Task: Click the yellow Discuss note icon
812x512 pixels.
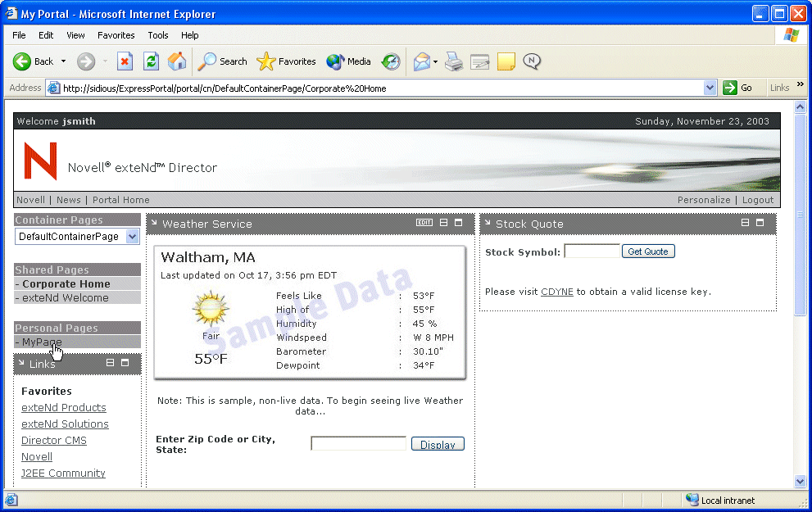Action: 506,61
